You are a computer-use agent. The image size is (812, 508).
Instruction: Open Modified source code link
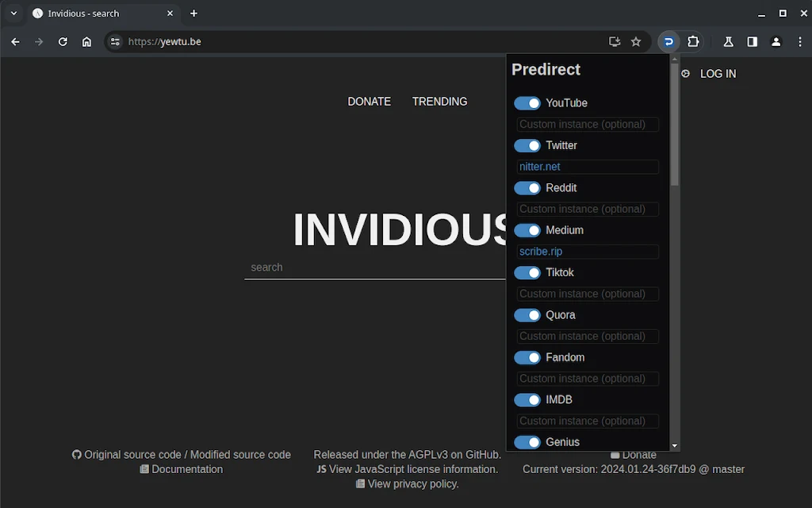tap(240, 455)
